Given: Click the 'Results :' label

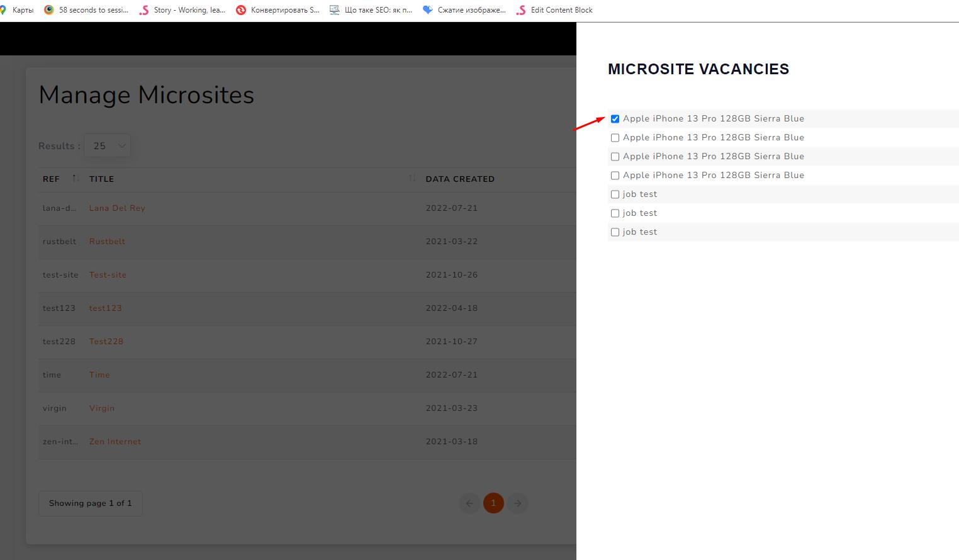Looking at the screenshot, I should click(x=59, y=146).
